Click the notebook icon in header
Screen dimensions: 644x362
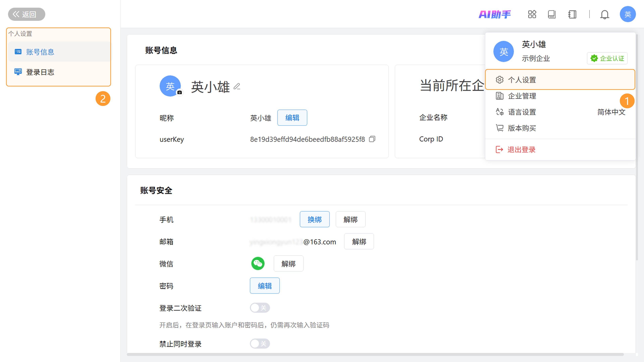[x=572, y=14]
